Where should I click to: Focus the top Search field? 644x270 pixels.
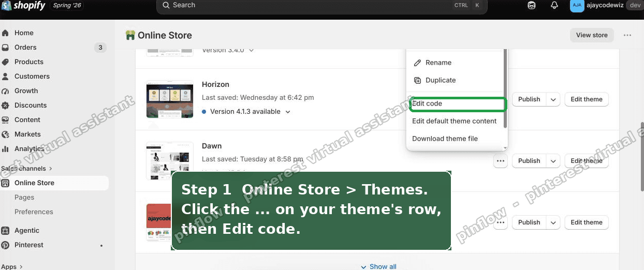321,5
